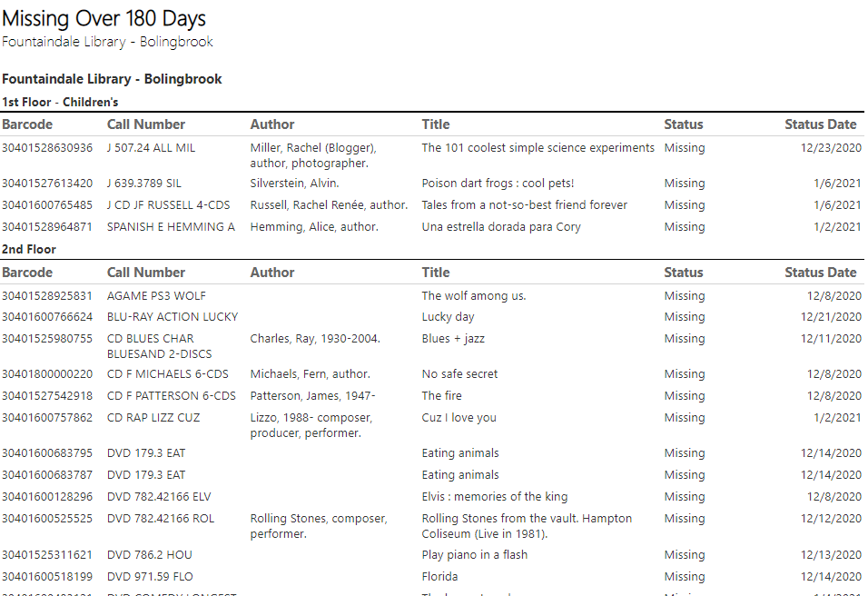
Task: Select barcode 30401528630936
Action: 47,148
